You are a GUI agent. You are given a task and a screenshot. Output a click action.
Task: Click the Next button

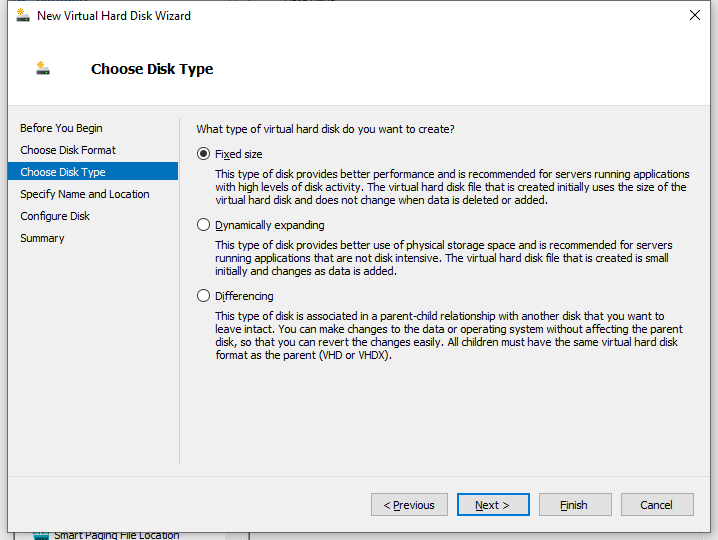(x=493, y=505)
